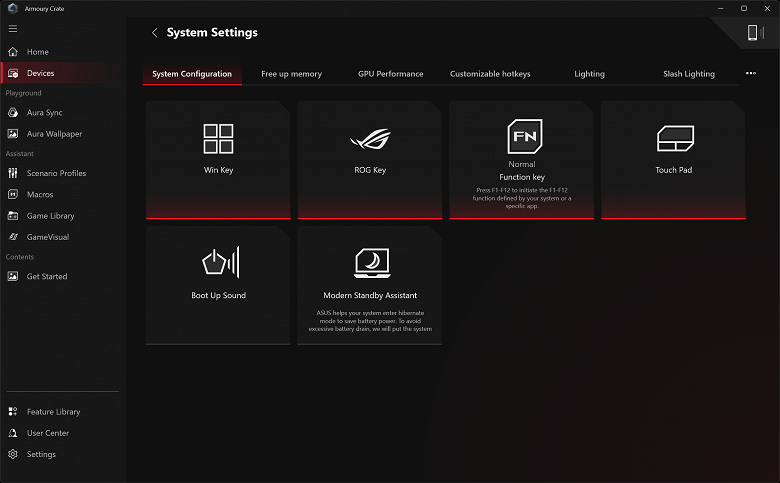Open the GPU Performance tab
This screenshot has height=483, width=780.
390,74
